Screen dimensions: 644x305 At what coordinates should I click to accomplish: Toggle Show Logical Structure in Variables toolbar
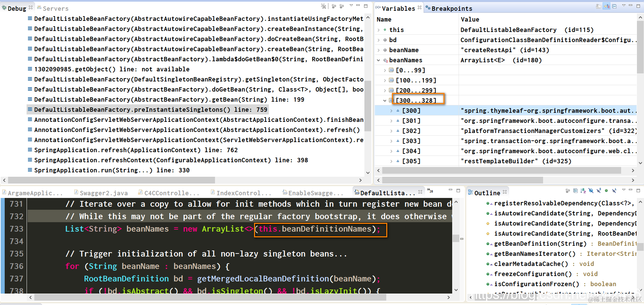tap(607, 6)
